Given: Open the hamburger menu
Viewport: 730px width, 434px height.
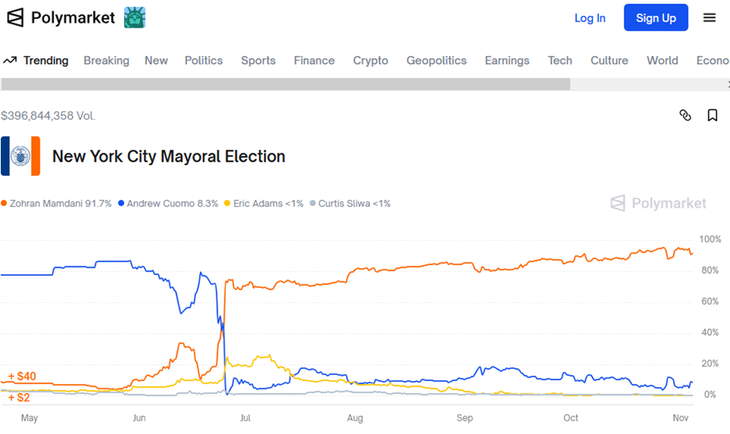Looking at the screenshot, I should [709, 17].
